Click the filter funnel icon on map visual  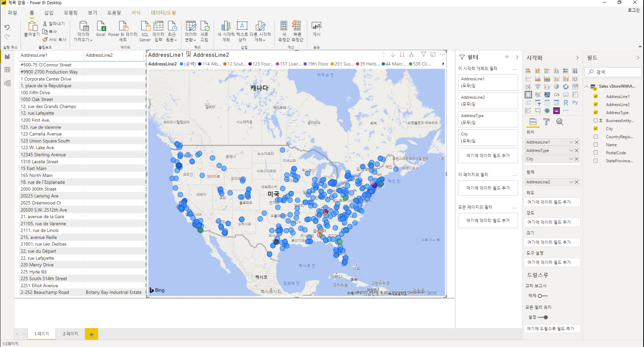(x=424, y=54)
